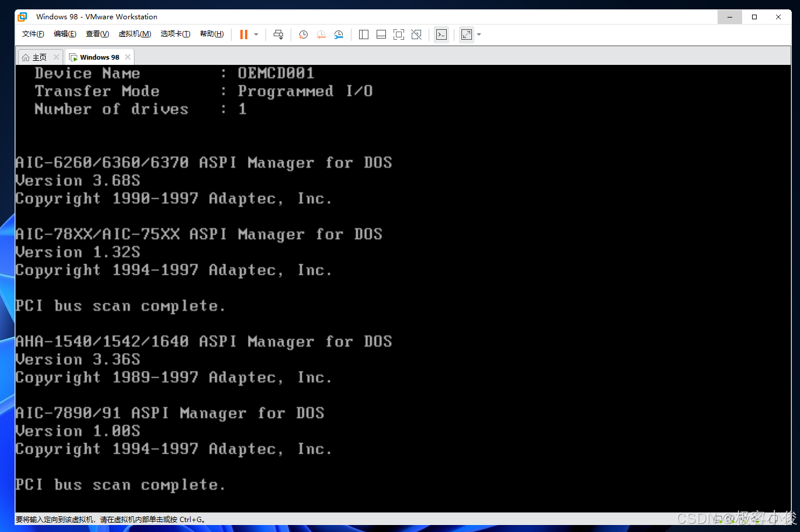Screen dimensions: 800x532
Task: Click the home icon on 主页 tab
Action: click(x=26, y=57)
